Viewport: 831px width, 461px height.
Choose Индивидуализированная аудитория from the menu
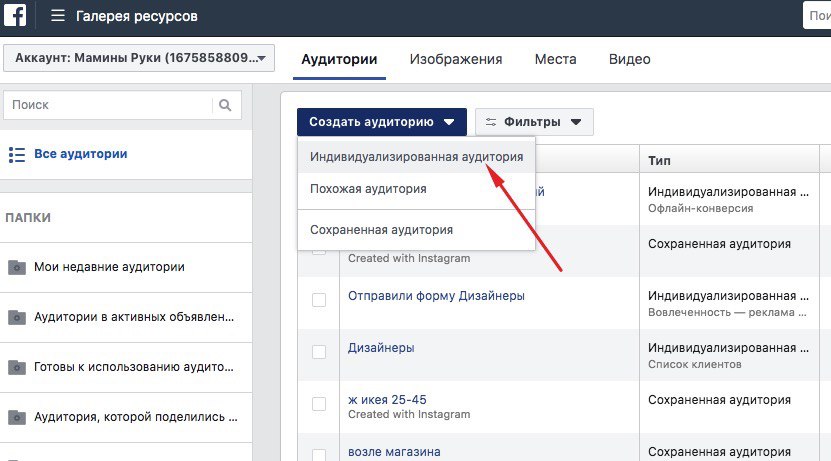pos(417,157)
